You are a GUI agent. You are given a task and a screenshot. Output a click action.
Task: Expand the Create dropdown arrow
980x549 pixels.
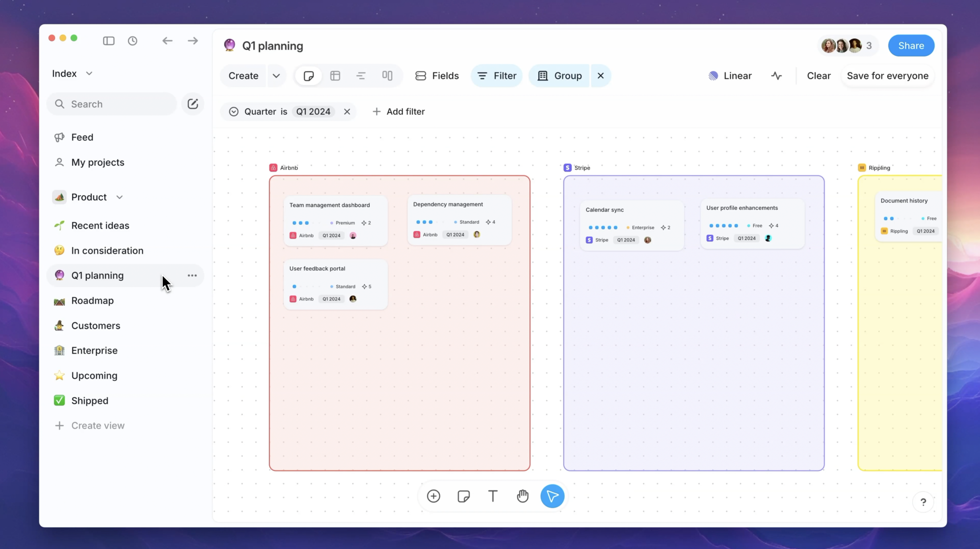(x=276, y=76)
